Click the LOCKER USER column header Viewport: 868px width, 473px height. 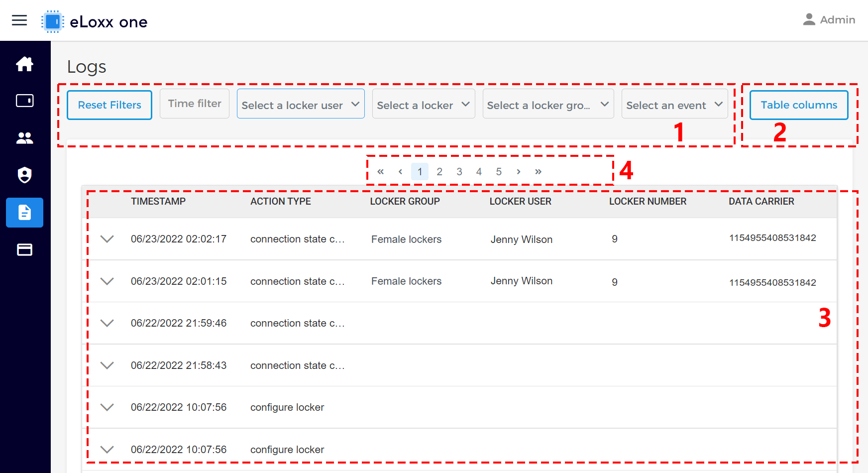tap(521, 201)
